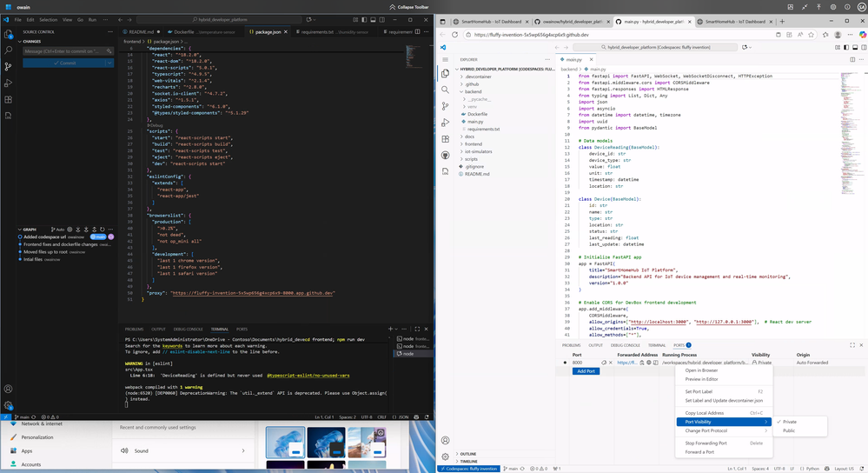Image resolution: width=868 pixels, height=473 pixels.
Task: Click the Manage gear icon in Codespaces
Action: click(445, 456)
